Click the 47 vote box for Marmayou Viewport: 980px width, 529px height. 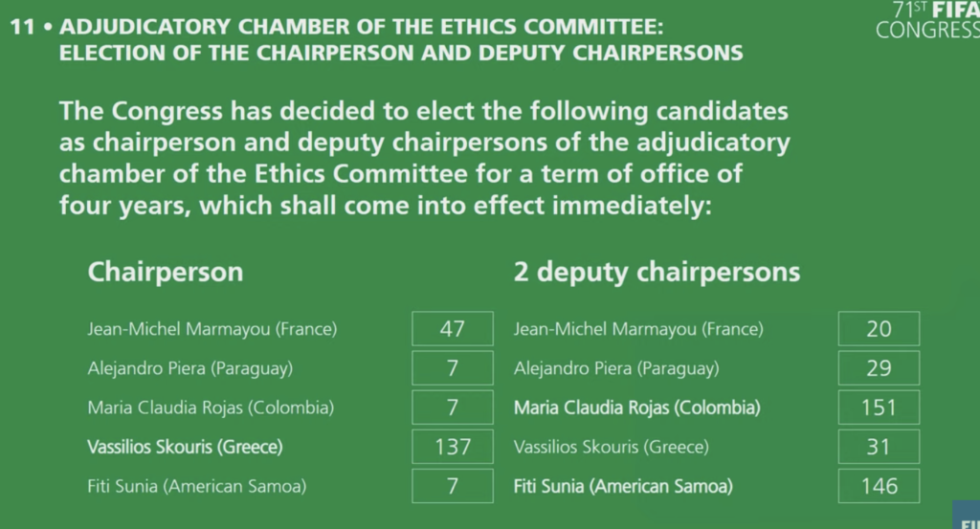453,328
